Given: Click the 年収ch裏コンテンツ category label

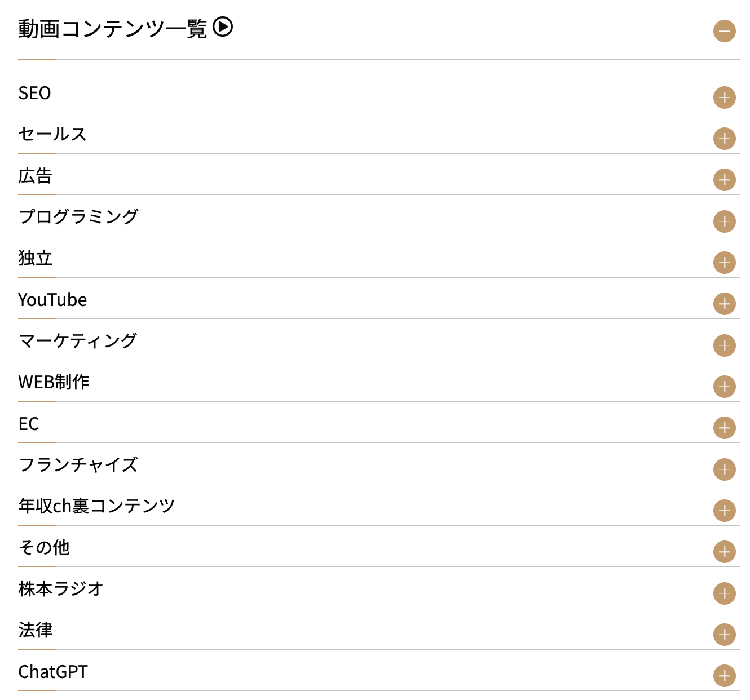Looking at the screenshot, I should [x=96, y=506].
